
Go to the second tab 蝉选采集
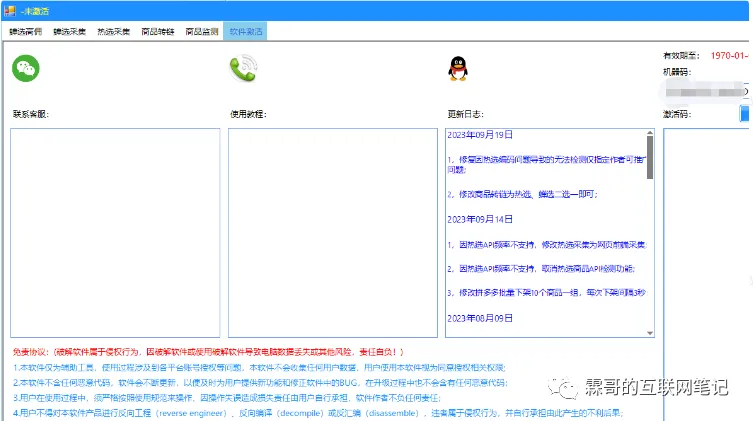[69, 32]
